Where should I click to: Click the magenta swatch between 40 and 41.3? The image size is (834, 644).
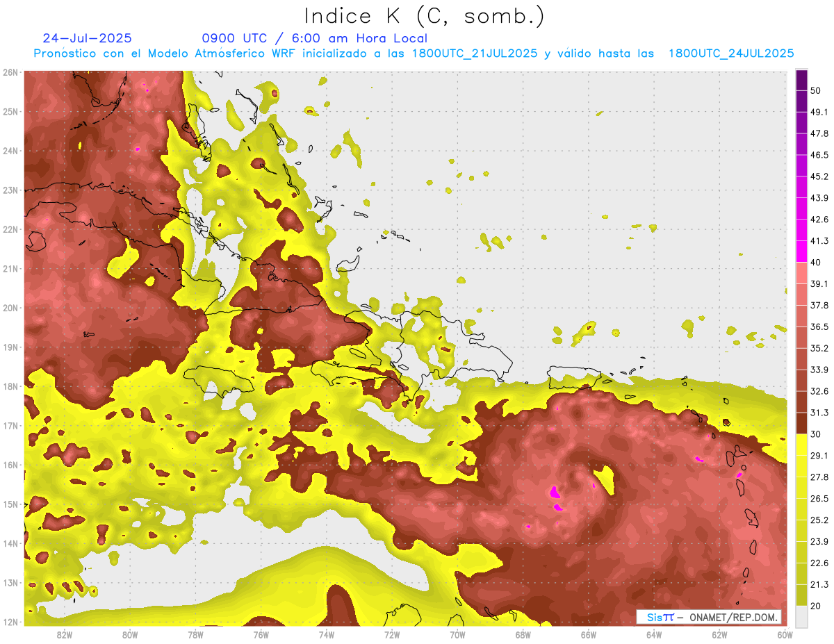tap(801, 251)
